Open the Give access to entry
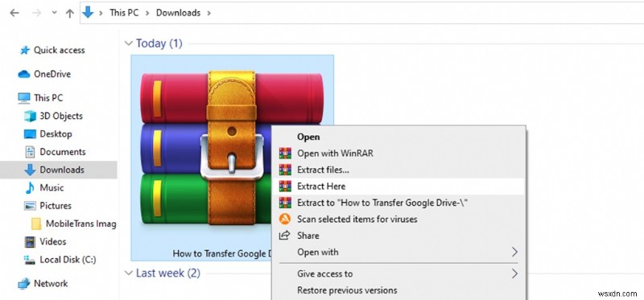This screenshot has width=644, height=300. [x=325, y=273]
